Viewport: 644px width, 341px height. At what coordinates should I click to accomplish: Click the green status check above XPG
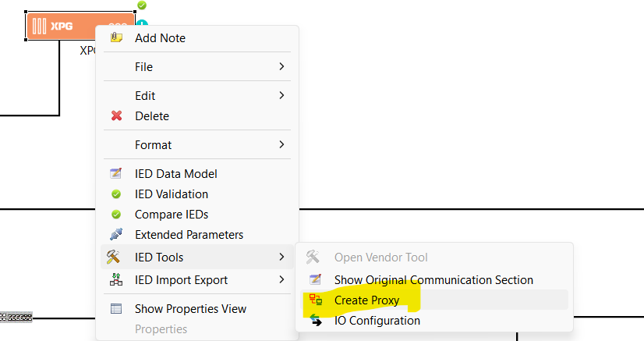tap(141, 5)
